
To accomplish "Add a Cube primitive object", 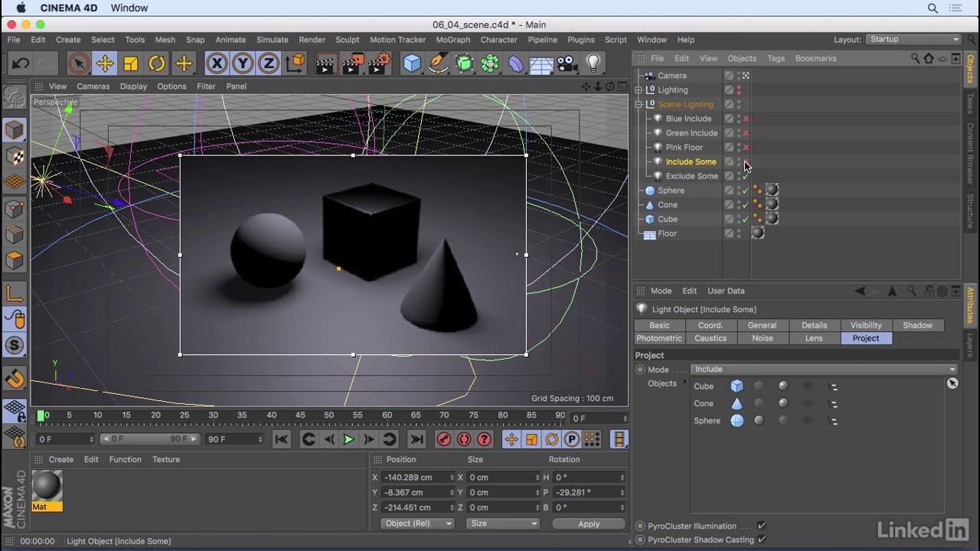I will [413, 64].
